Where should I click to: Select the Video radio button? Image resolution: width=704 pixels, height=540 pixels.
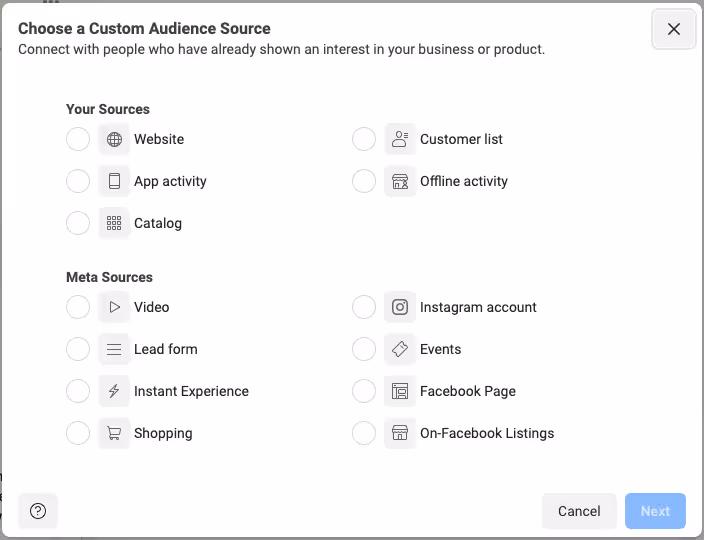point(78,307)
